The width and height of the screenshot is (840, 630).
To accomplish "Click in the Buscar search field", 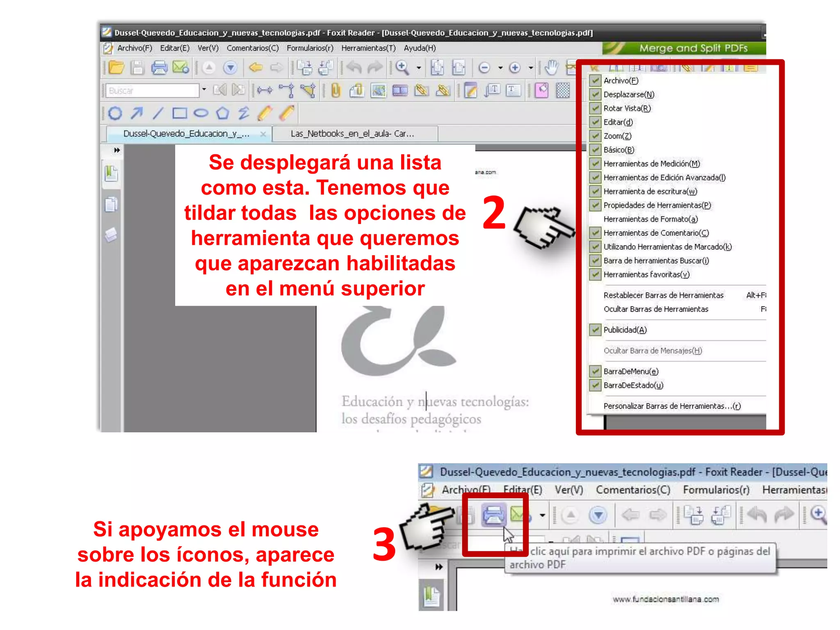I will (152, 90).
